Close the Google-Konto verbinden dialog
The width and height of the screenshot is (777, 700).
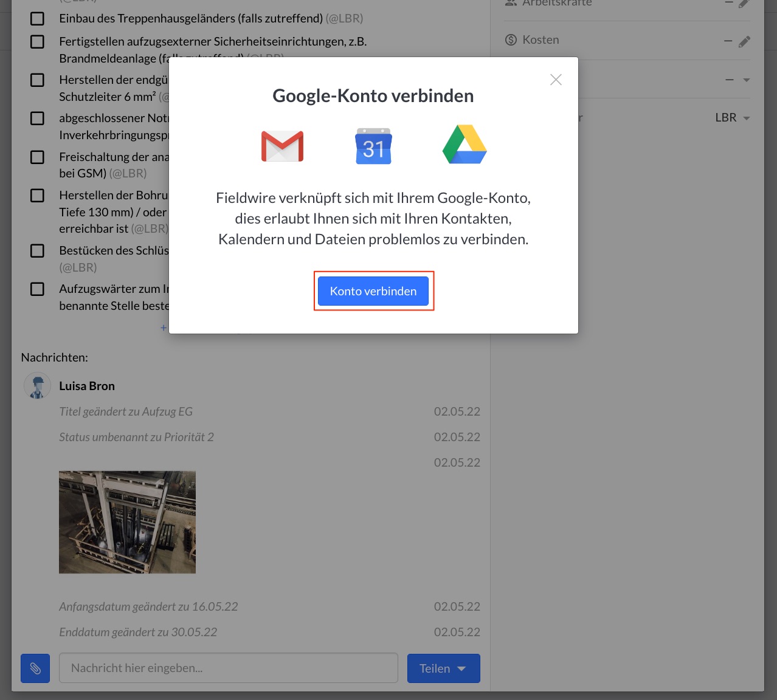[556, 80]
